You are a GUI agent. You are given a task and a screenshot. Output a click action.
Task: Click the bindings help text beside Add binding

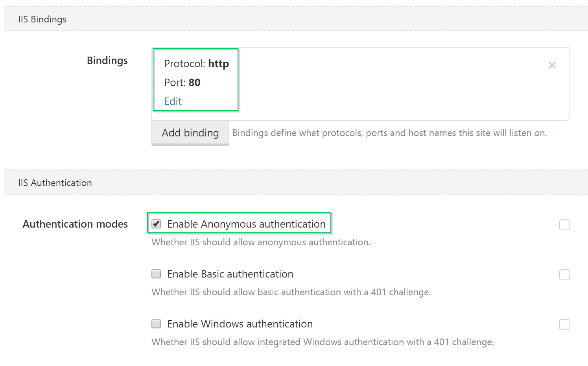click(x=389, y=133)
